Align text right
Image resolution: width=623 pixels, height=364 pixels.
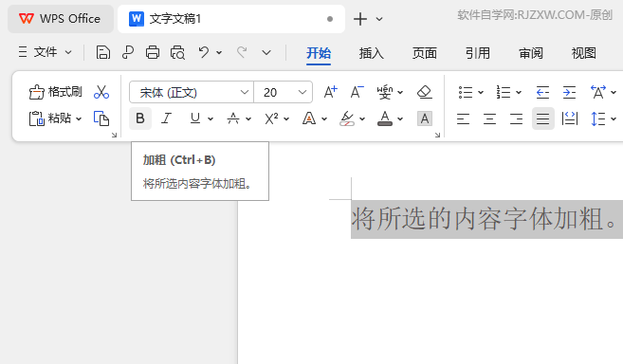pos(517,118)
